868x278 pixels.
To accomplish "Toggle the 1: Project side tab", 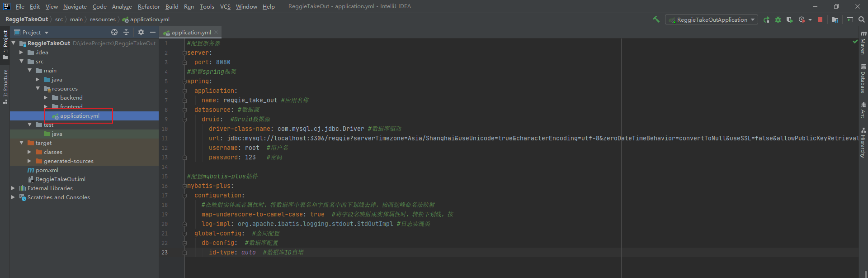I will pos(5,44).
